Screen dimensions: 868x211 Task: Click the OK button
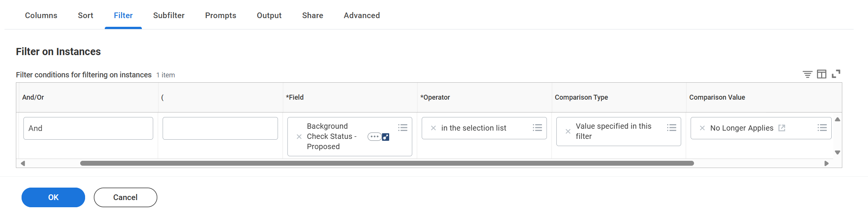coord(53,197)
